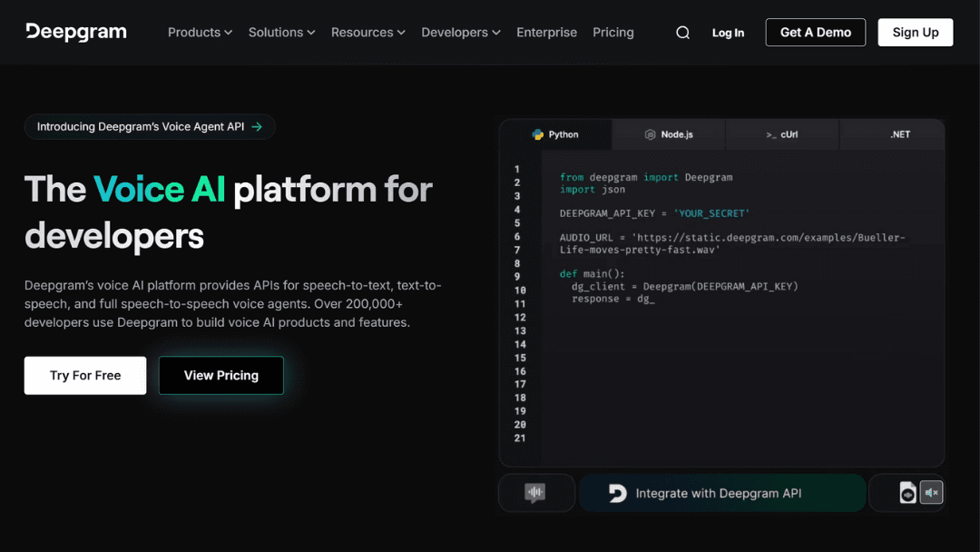980x552 pixels.
Task: Go to the Enterprise page
Action: (x=546, y=33)
